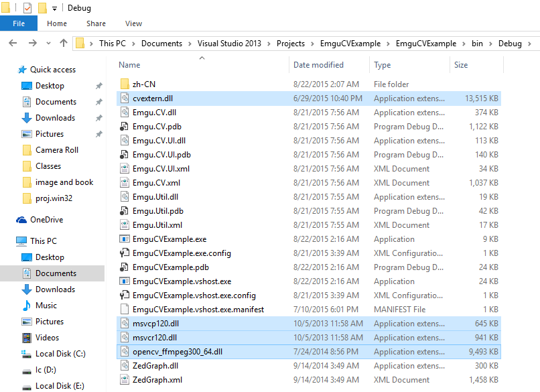Image resolution: width=540 pixels, height=392 pixels.
Task: Expand chevron after bin in the address bar
Action: 490,44
